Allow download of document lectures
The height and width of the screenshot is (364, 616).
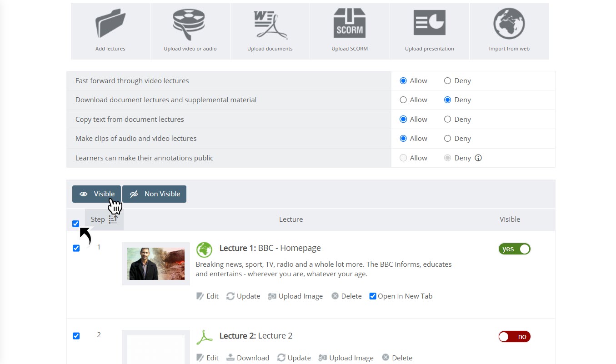pos(403,100)
